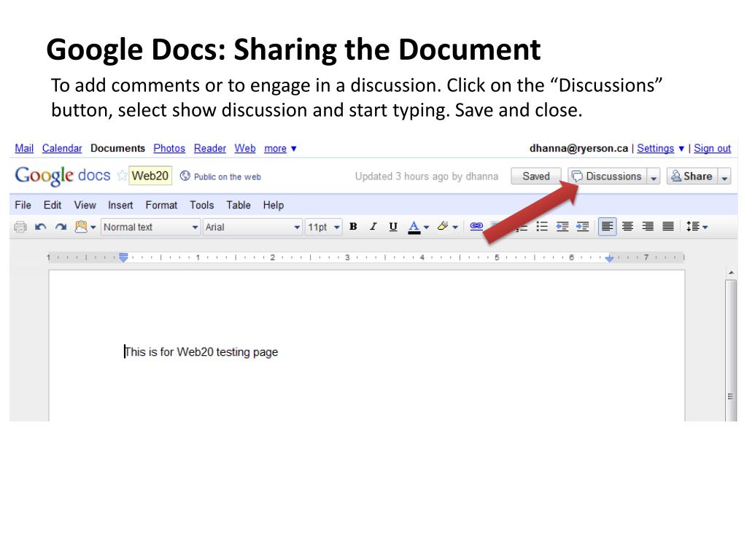
Task: Center align the text
Action: click(627, 227)
